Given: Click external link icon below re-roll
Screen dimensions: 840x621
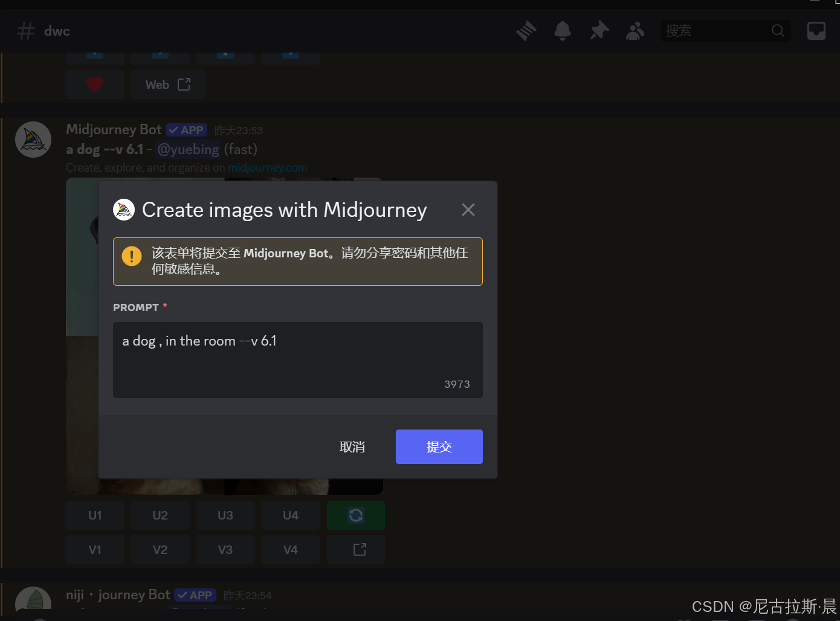Looking at the screenshot, I should pos(356,550).
